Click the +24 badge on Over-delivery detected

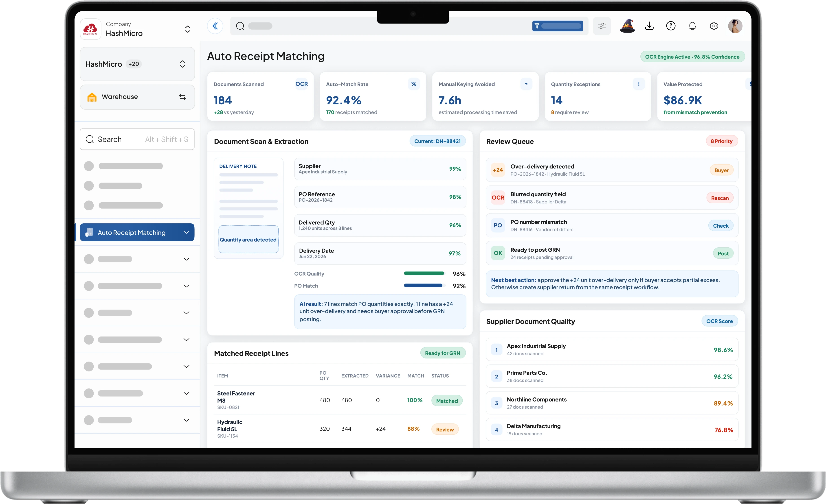click(498, 170)
